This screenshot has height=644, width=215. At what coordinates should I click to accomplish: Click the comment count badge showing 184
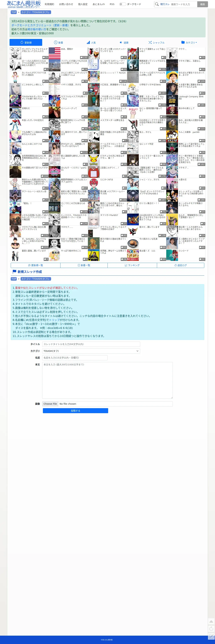pyautogui.click(x=123, y=200)
